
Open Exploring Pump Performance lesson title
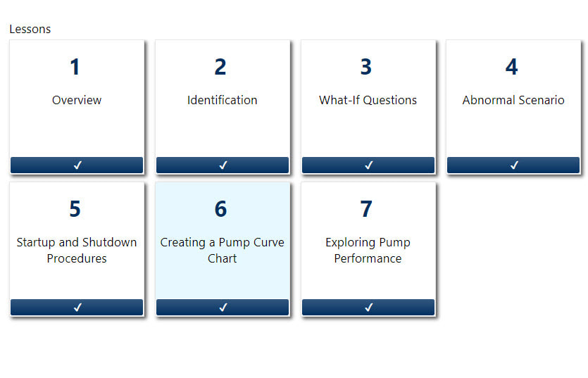368,250
